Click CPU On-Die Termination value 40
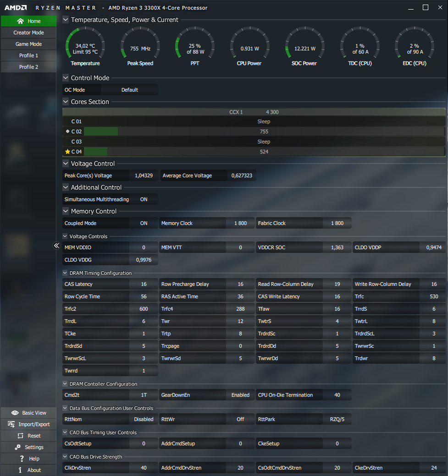This screenshot has width=448, height=476. [x=337, y=395]
